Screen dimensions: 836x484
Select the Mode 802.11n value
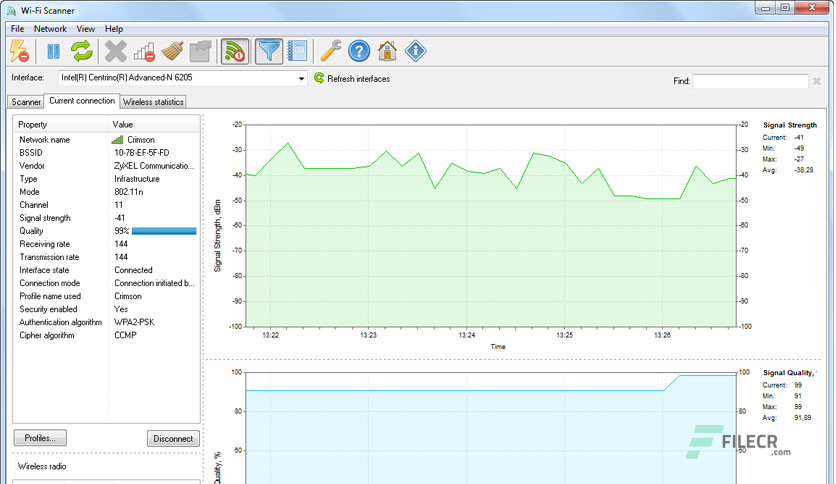click(x=128, y=192)
